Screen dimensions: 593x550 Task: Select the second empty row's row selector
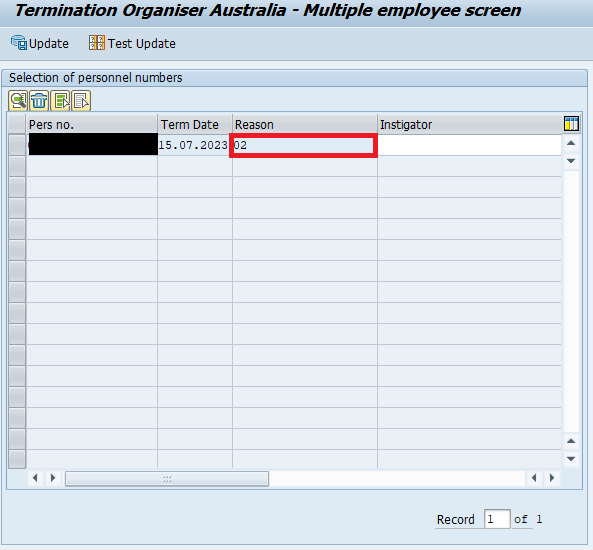pos(17,166)
